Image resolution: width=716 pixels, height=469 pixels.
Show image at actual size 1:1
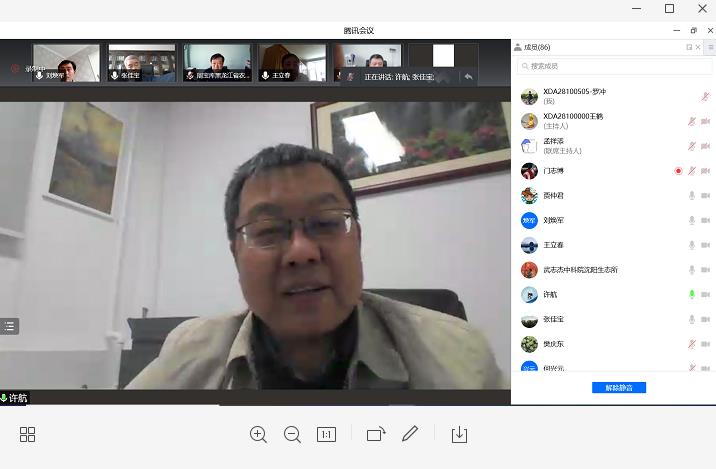click(x=326, y=434)
